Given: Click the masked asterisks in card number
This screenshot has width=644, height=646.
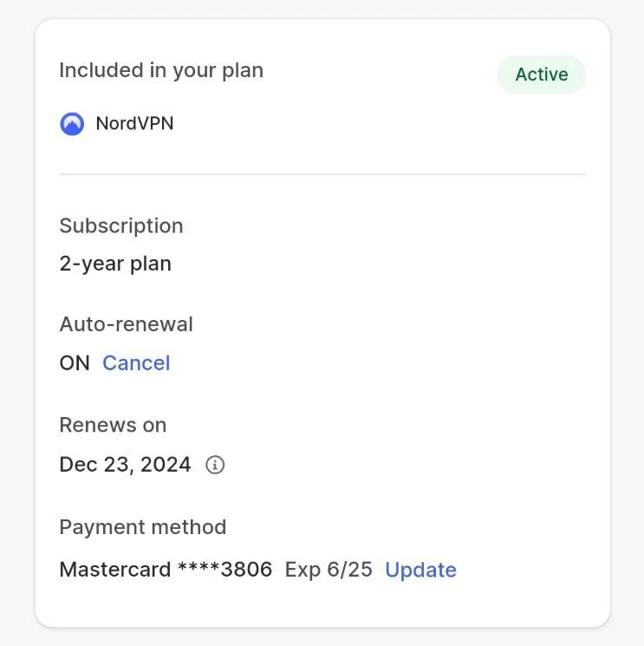Looking at the screenshot, I should (x=198, y=566).
